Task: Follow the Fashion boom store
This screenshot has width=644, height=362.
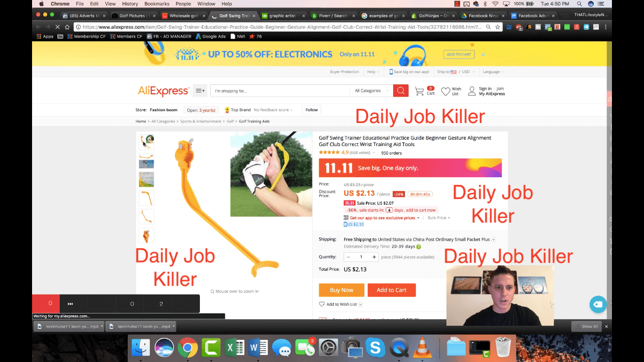Action: pyautogui.click(x=312, y=110)
